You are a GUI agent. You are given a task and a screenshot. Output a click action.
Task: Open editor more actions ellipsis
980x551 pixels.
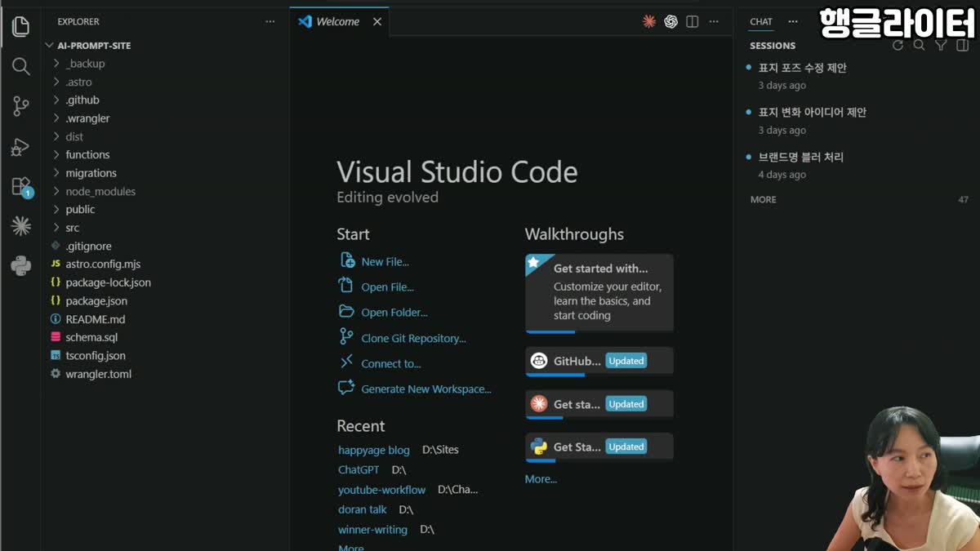tap(714, 22)
